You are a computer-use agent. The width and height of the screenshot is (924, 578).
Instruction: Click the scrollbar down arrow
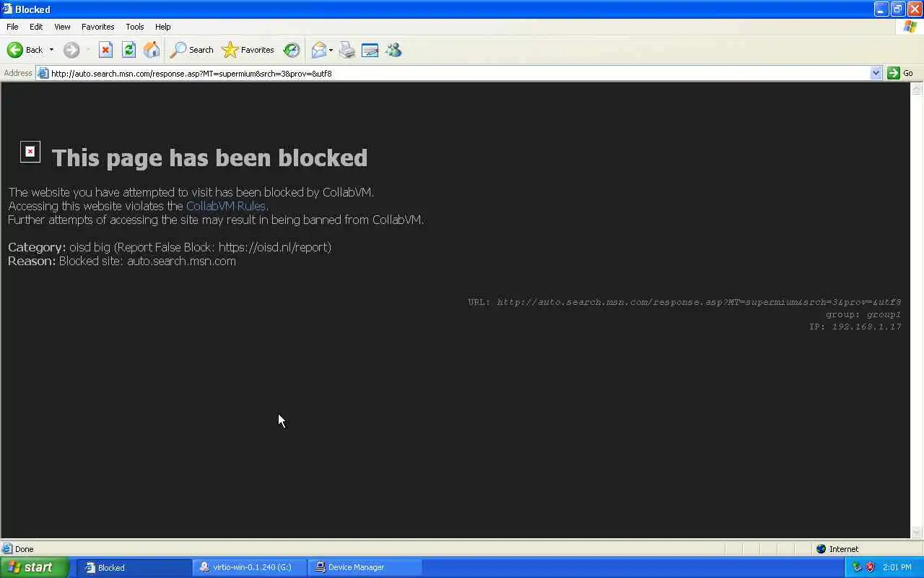point(917,532)
